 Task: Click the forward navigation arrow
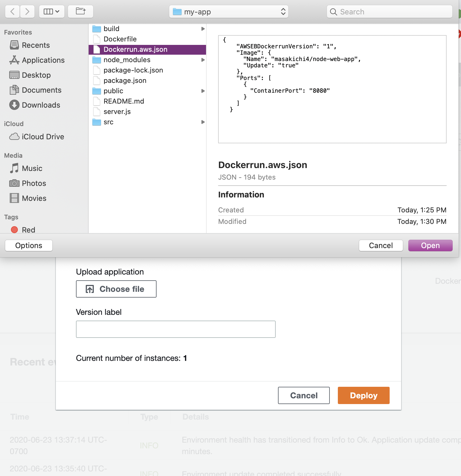click(27, 12)
